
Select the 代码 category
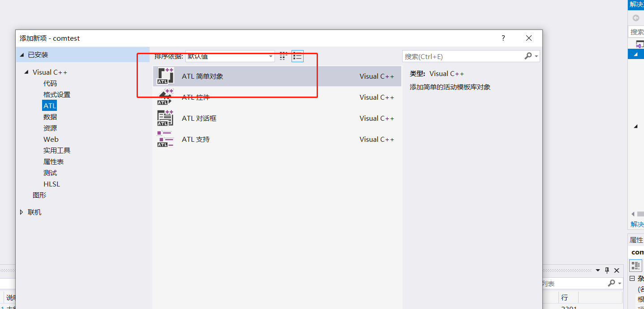[50, 84]
